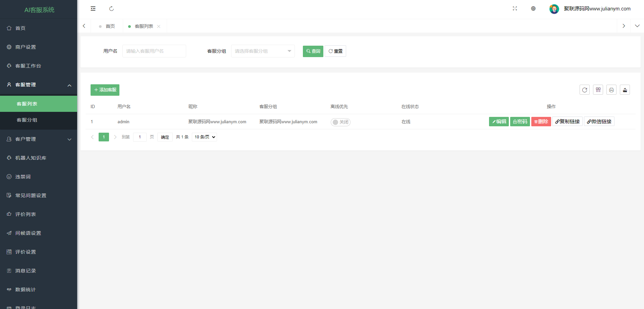The image size is (644, 309).
Task: Open 问候语设置 in the sidebar
Action: coord(39,233)
